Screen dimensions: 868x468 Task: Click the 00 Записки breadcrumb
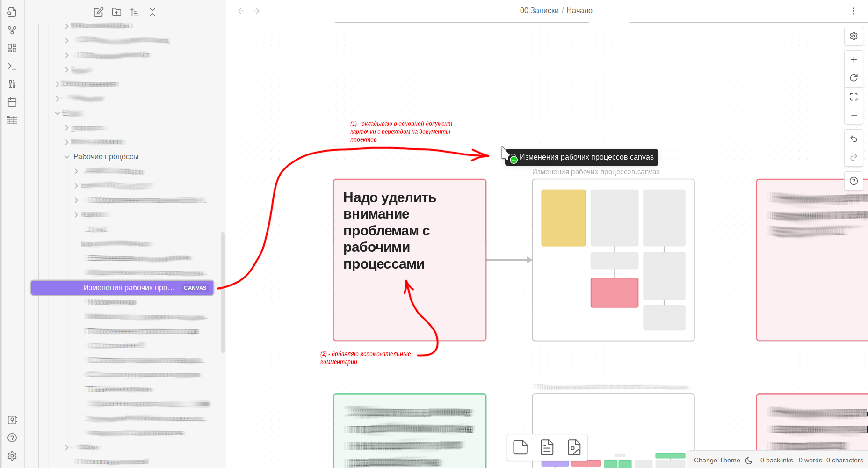coord(539,11)
